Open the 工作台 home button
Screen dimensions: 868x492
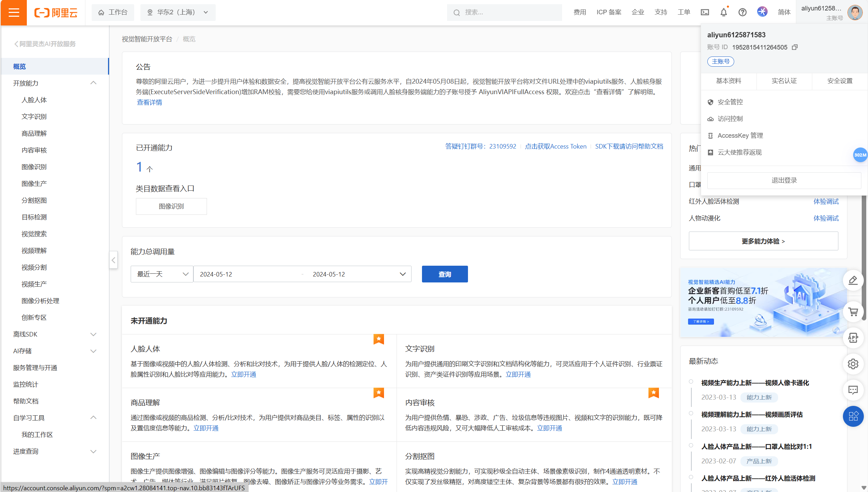(x=113, y=13)
